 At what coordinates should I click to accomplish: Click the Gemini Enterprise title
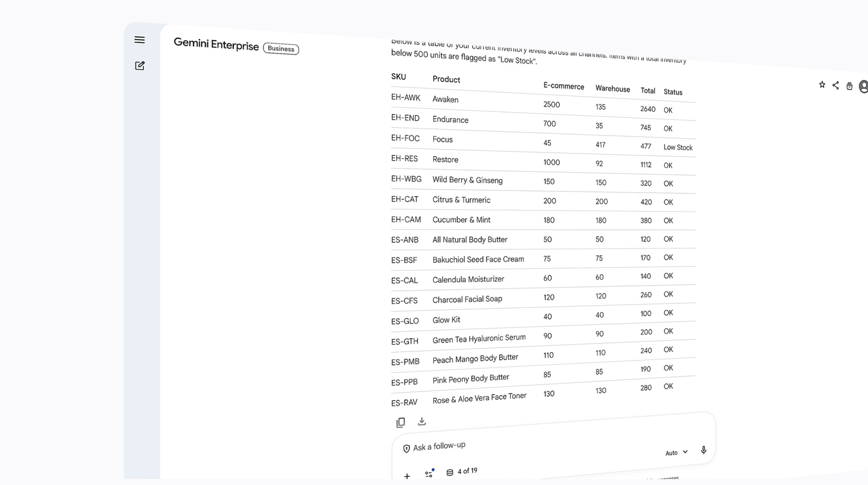216,44
